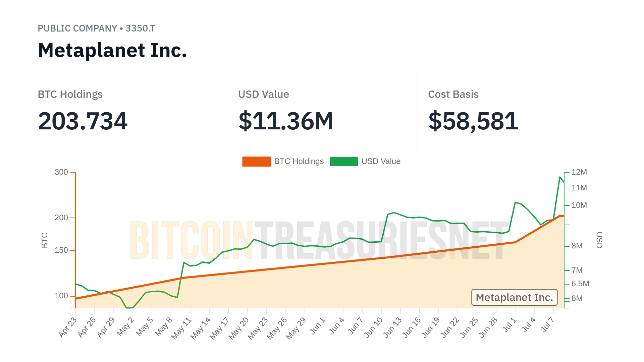The height and width of the screenshot is (362, 644).
Task: Click the Jun 10 x-axis date label
Action: pos(373,327)
